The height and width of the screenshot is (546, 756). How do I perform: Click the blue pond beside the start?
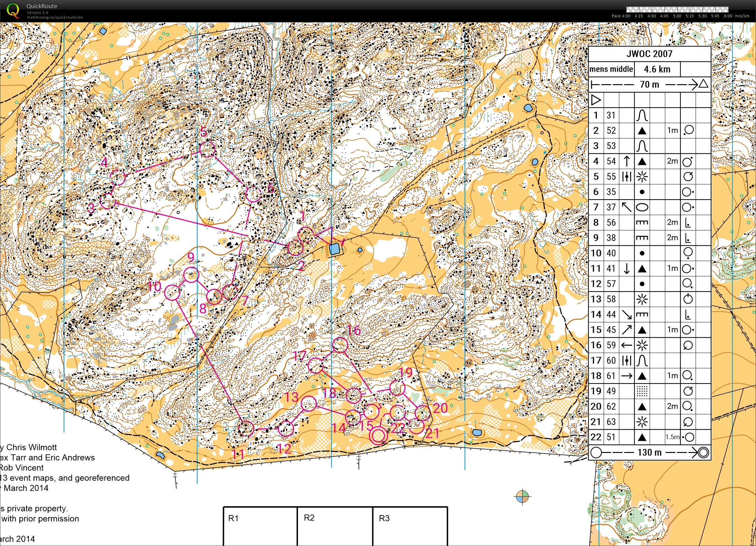point(335,249)
